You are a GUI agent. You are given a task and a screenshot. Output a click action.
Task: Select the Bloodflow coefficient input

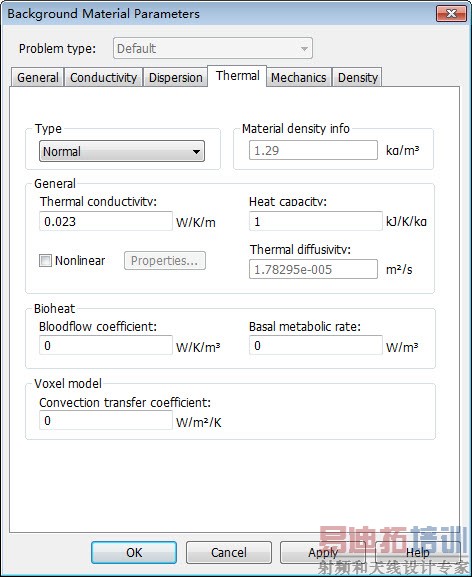tap(106, 345)
